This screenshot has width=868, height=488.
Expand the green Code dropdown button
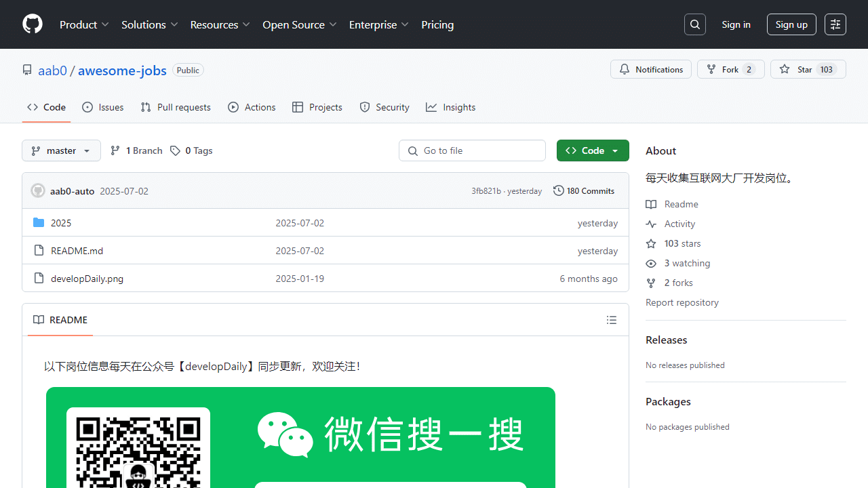(593, 150)
